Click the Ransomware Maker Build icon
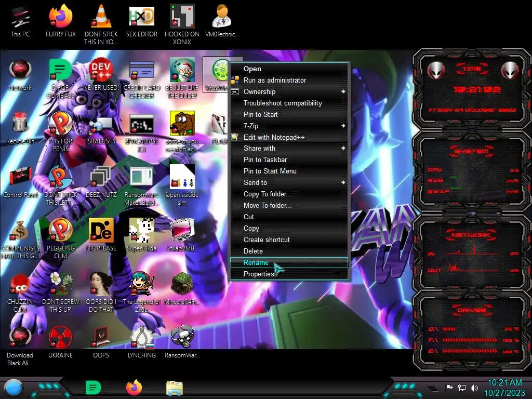 [141, 186]
